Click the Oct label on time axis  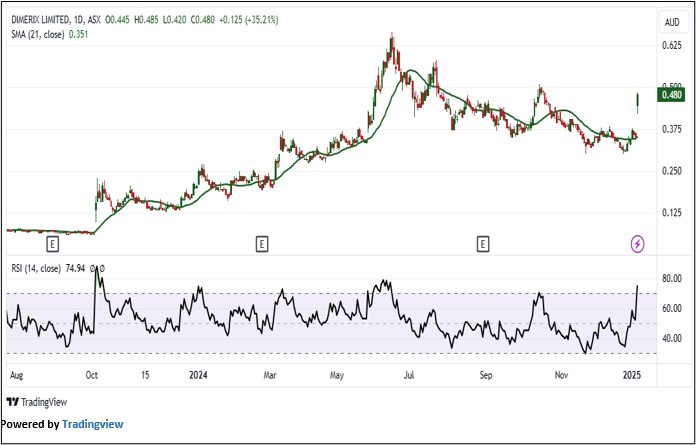click(91, 375)
